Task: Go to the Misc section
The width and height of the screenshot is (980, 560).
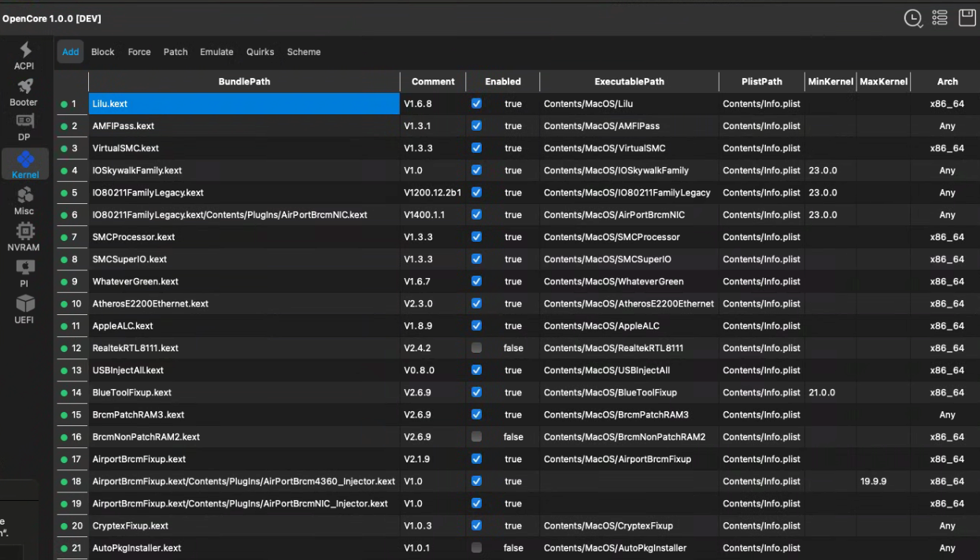Action: tap(24, 200)
